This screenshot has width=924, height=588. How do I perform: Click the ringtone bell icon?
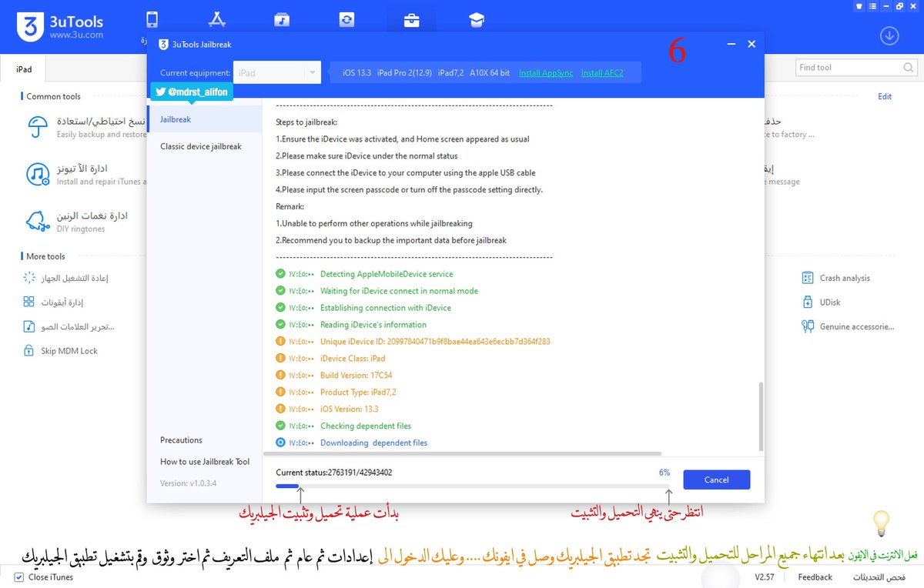pyautogui.click(x=37, y=222)
